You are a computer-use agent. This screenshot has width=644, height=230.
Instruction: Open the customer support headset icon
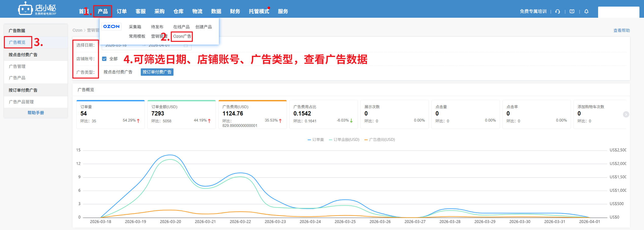click(x=558, y=11)
